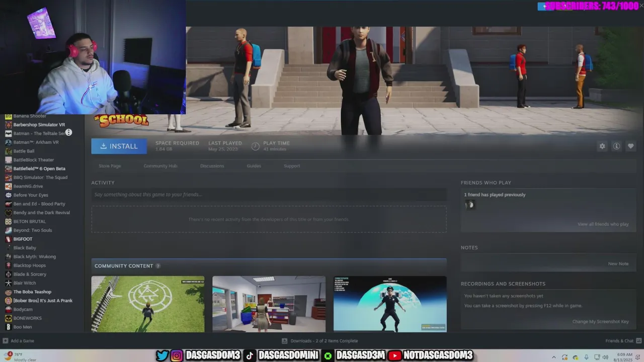Image resolution: width=644 pixels, height=362 pixels.
Task: Select Black Myth: Wukong in library
Action: [35, 257]
